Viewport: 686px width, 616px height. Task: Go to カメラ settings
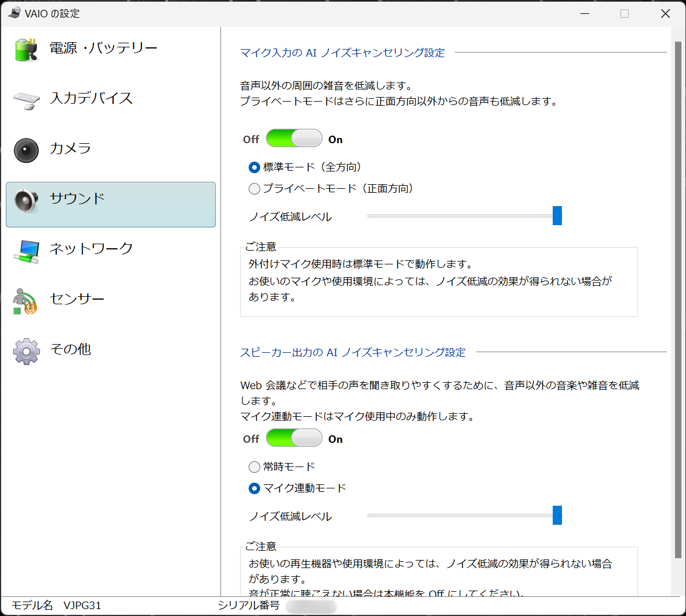[70, 148]
